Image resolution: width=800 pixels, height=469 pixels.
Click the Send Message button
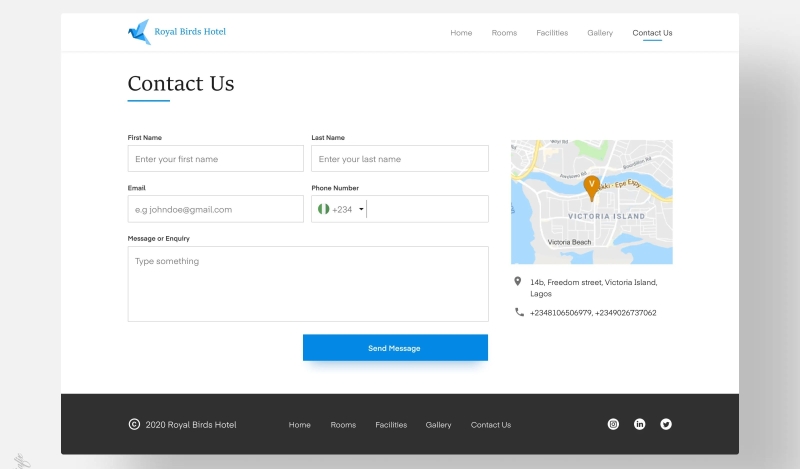pyautogui.click(x=395, y=348)
